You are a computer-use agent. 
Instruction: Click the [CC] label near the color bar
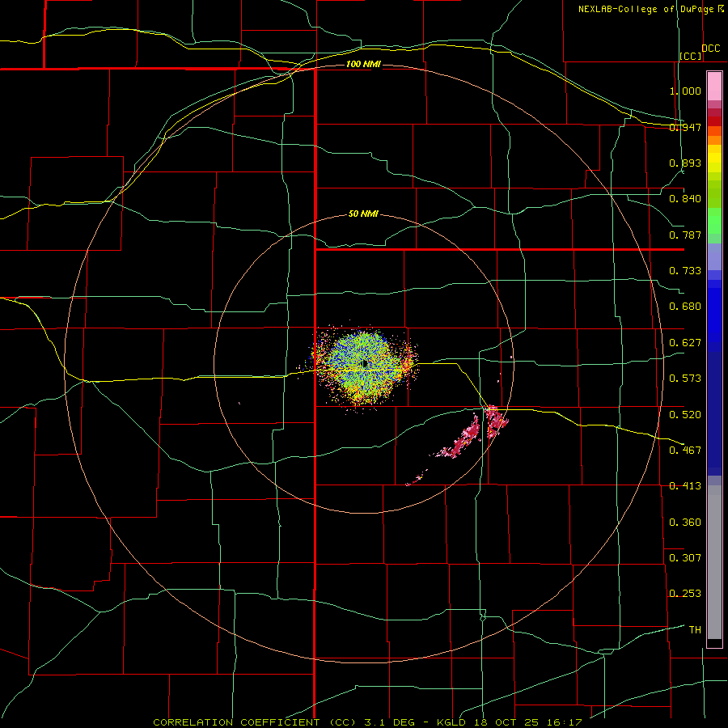(691, 56)
